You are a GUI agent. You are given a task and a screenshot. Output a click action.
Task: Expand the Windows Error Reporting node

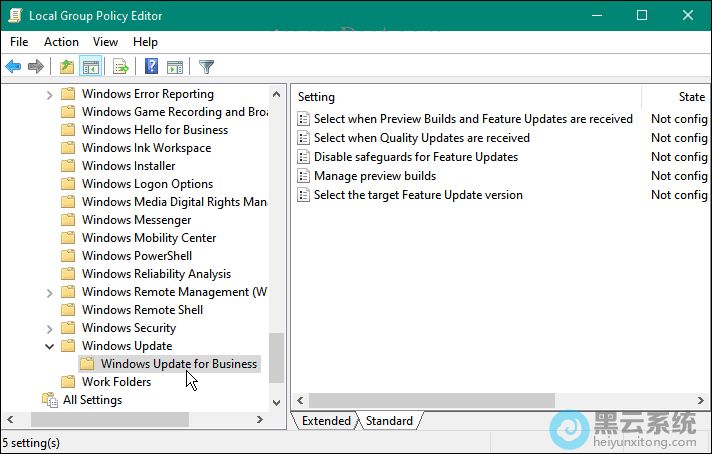click(50, 94)
